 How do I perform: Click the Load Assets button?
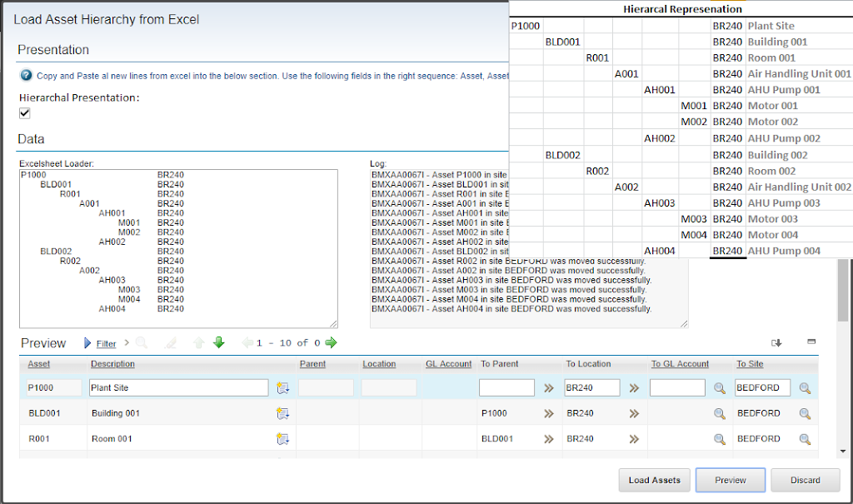coord(655,480)
